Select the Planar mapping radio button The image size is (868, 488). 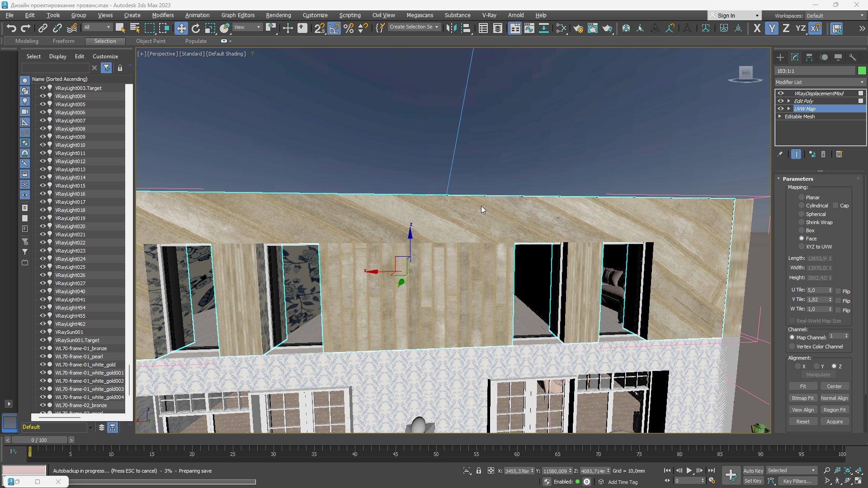(x=802, y=197)
